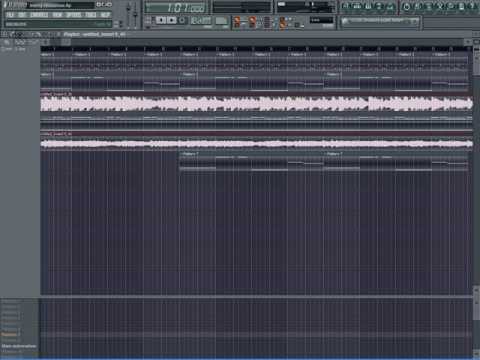Start playback with the play button
This screenshot has width=480, height=360.
click(161, 20)
